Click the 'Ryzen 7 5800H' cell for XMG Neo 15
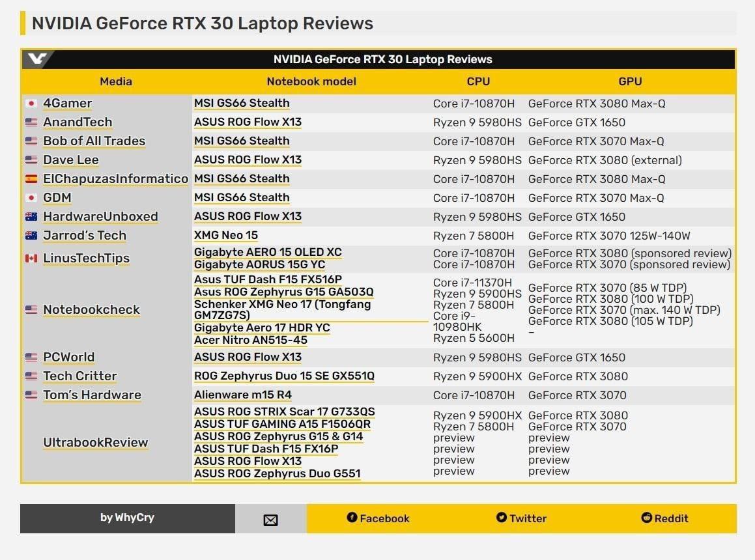 (x=474, y=236)
